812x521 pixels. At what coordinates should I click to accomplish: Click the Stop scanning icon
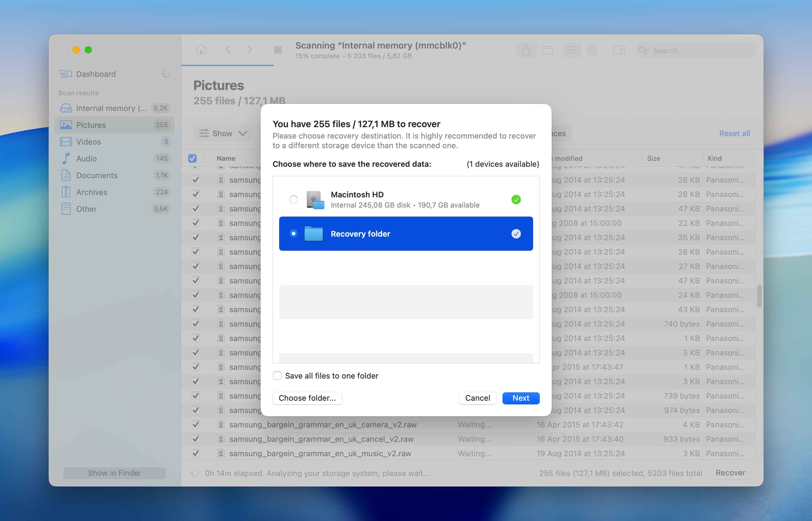click(278, 49)
